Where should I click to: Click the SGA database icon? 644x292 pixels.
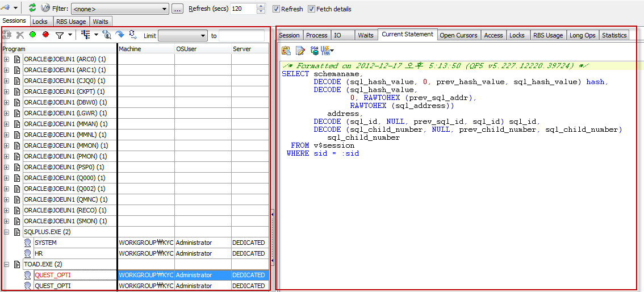click(314, 51)
